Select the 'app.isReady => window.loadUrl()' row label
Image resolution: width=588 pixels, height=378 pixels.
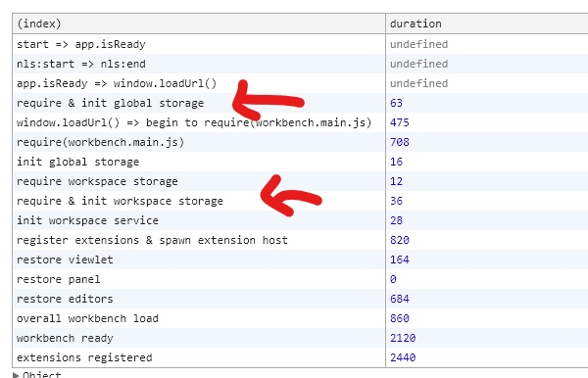(117, 83)
